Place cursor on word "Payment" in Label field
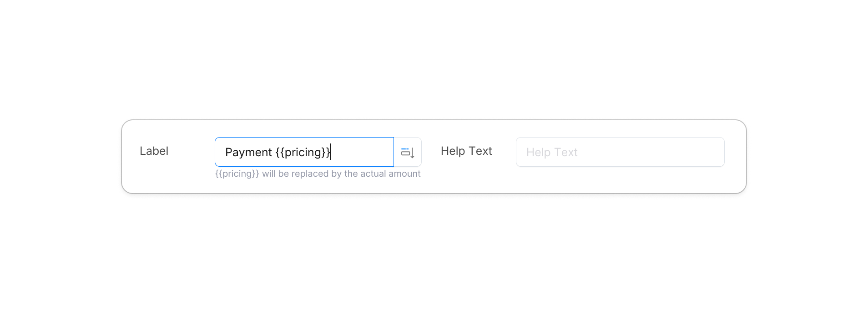The width and height of the screenshot is (868, 317). pos(248,153)
